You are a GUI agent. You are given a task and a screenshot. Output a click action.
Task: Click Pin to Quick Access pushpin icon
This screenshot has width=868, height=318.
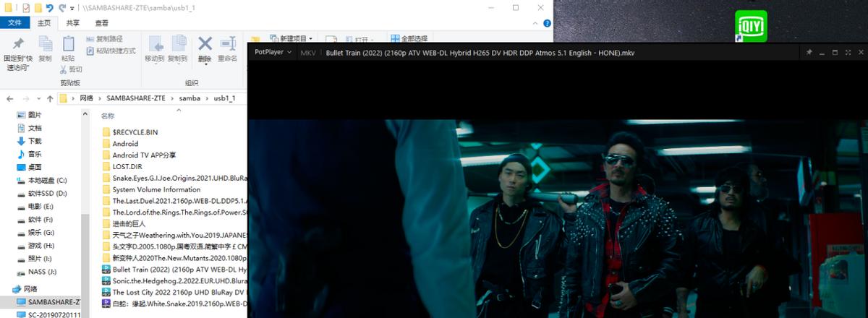[19, 43]
